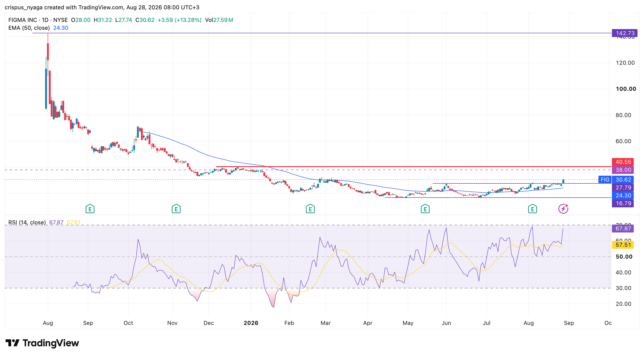Click the EMA (50, close) indicator label
This screenshot has width=644, height=357.
(x=29, y=28)
